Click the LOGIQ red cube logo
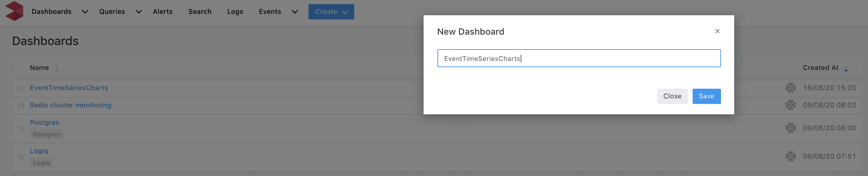 [x=15, y=11]
